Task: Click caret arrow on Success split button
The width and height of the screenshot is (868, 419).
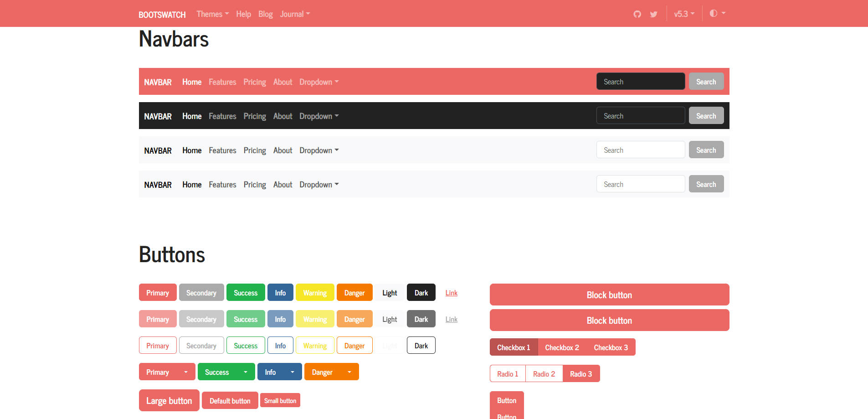Action: (246, 372)
